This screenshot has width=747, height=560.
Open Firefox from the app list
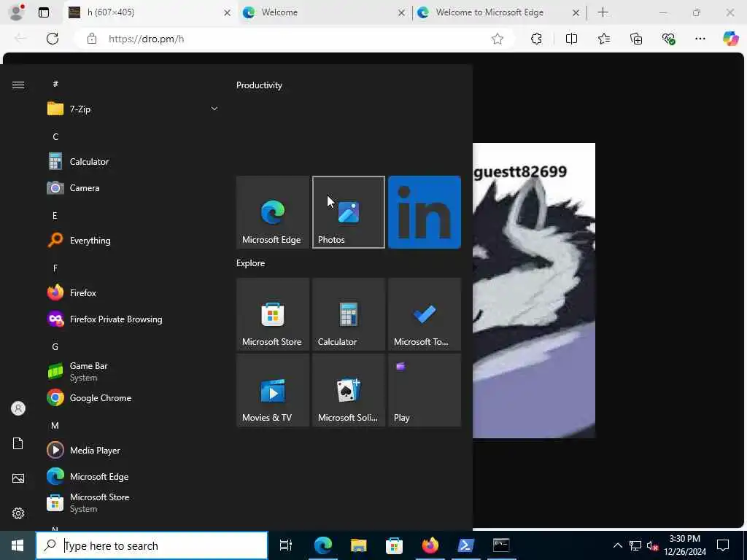coord(133,292)
